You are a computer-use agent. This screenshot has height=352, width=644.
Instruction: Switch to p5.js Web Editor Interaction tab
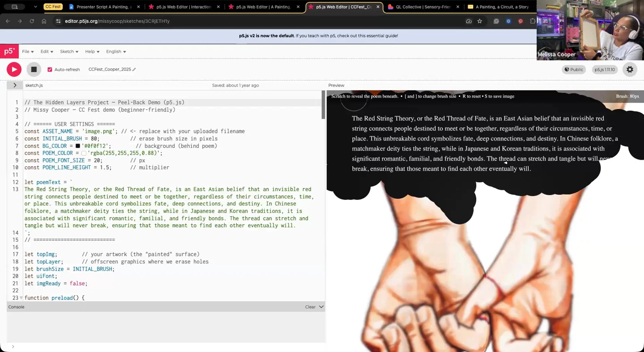(x=184, y=7)
